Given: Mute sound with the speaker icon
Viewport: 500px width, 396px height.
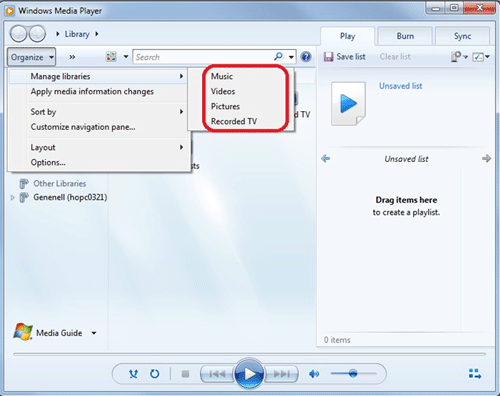Looking at the screenshot, I should (314, 374).
